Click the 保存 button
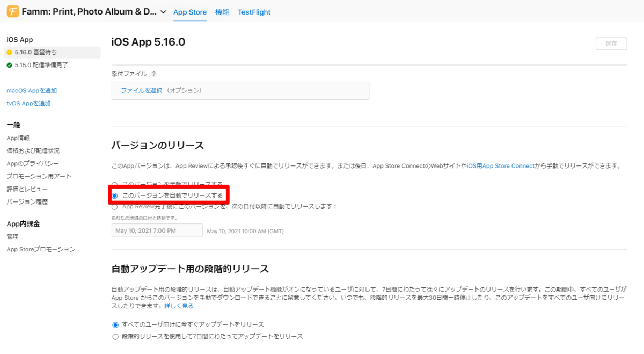 [611, 44]
